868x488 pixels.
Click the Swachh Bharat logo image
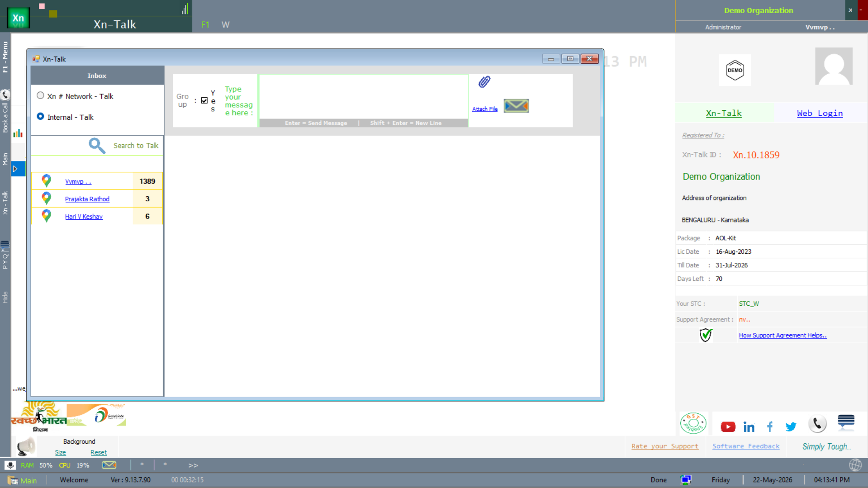[x=39, y=417]
